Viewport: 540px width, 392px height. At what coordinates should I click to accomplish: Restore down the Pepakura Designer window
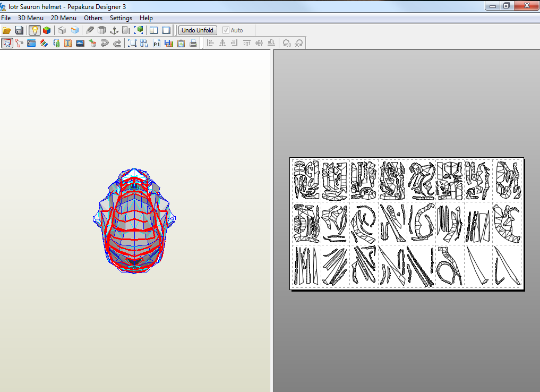(x=507, y=5)
